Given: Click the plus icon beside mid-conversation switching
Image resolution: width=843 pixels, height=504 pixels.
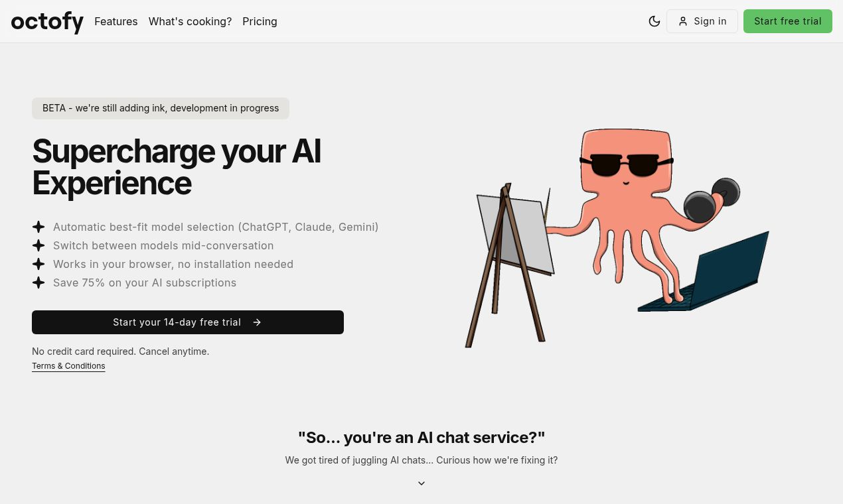Looking at the screenshot, I should click(38, 245).
